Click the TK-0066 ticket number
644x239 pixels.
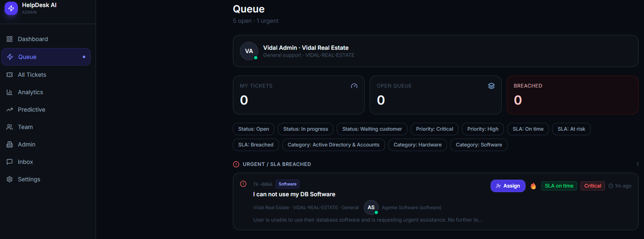coord(263,184)
